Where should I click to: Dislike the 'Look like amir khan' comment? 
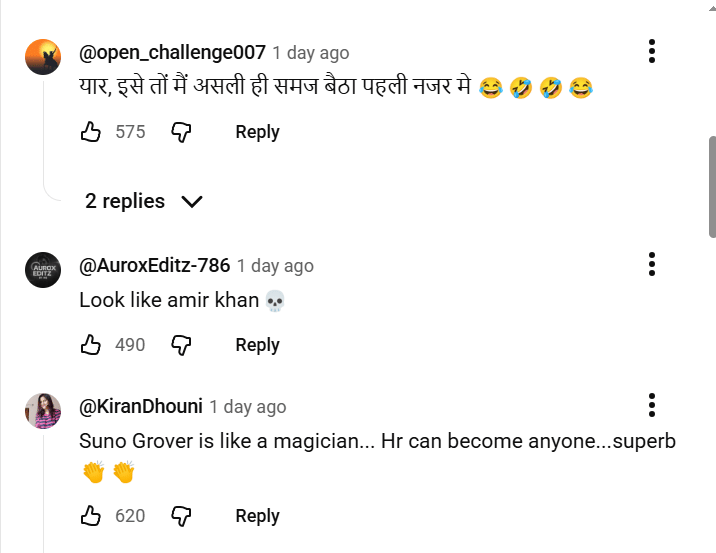[x=181, y=344]
